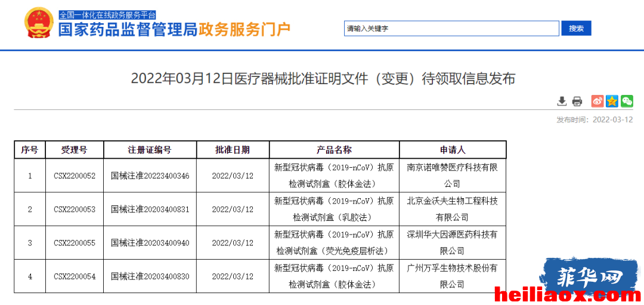Select cell CSX2200055

pos(75,243)
